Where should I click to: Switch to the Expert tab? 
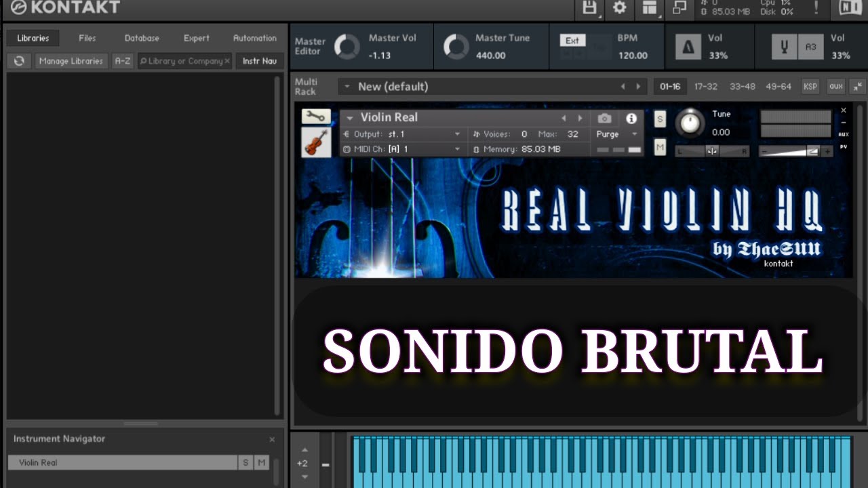click(197, 38)
